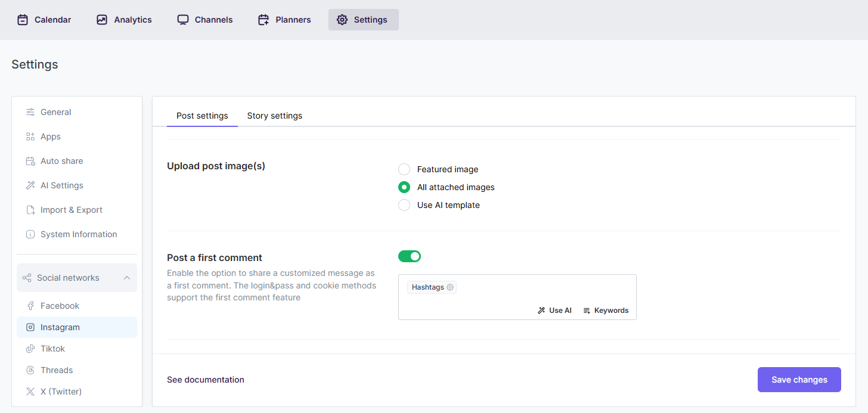
Task: Click the Analytics chart icon
Action: pos(102,20)
